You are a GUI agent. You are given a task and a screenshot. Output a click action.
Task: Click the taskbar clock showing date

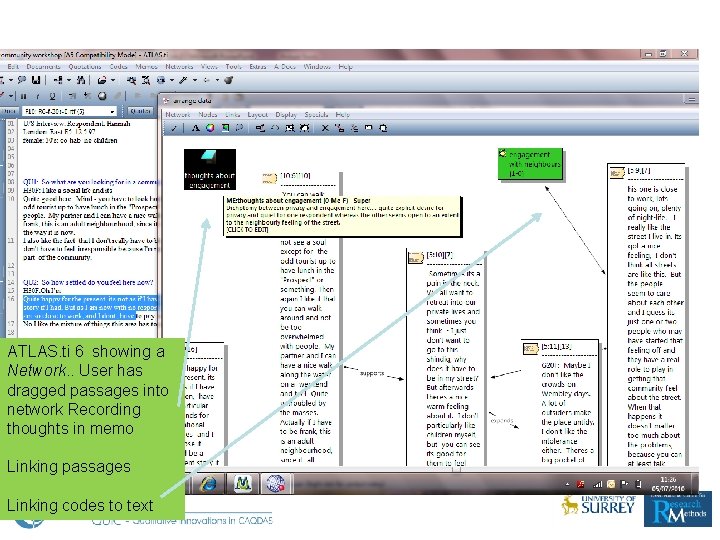coord(667,484)
